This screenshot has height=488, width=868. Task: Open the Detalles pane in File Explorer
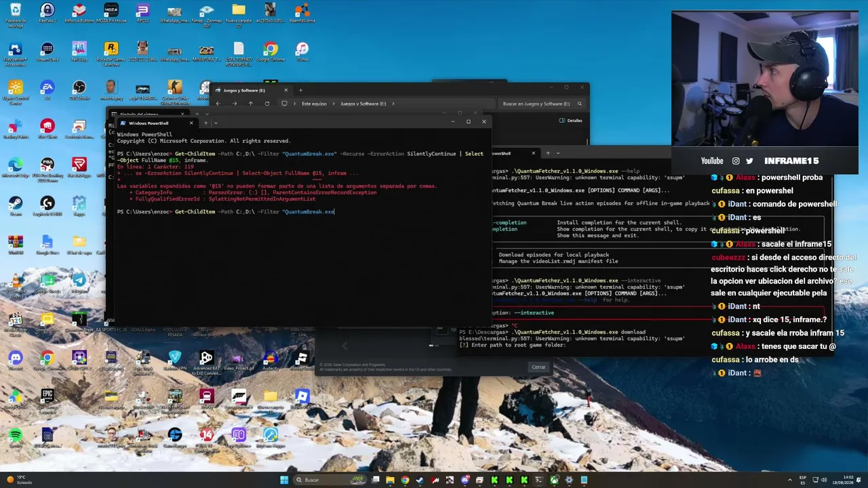click(571, 121)
